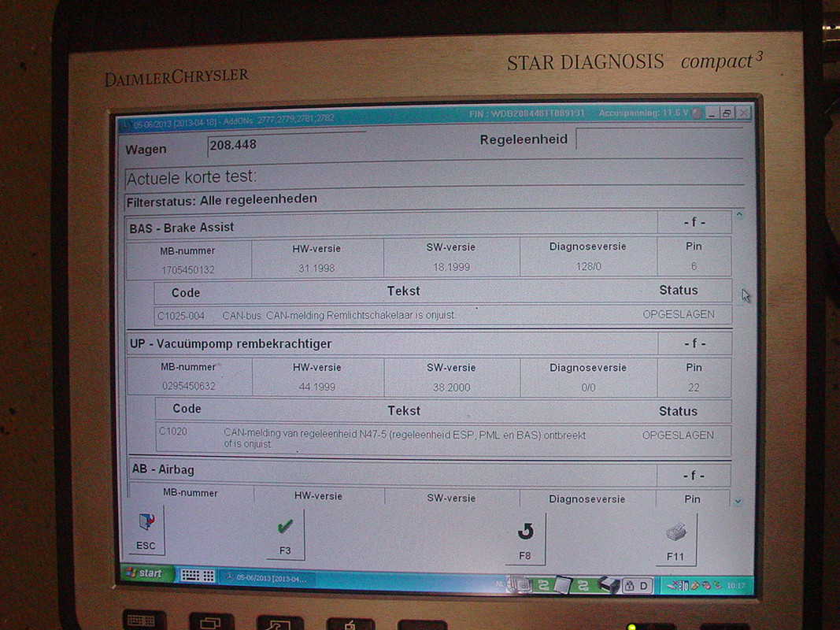This screenshot has width=840, height=630.
Task: Click Diagnoseversie value 0/0
Action: click(588, 387)
